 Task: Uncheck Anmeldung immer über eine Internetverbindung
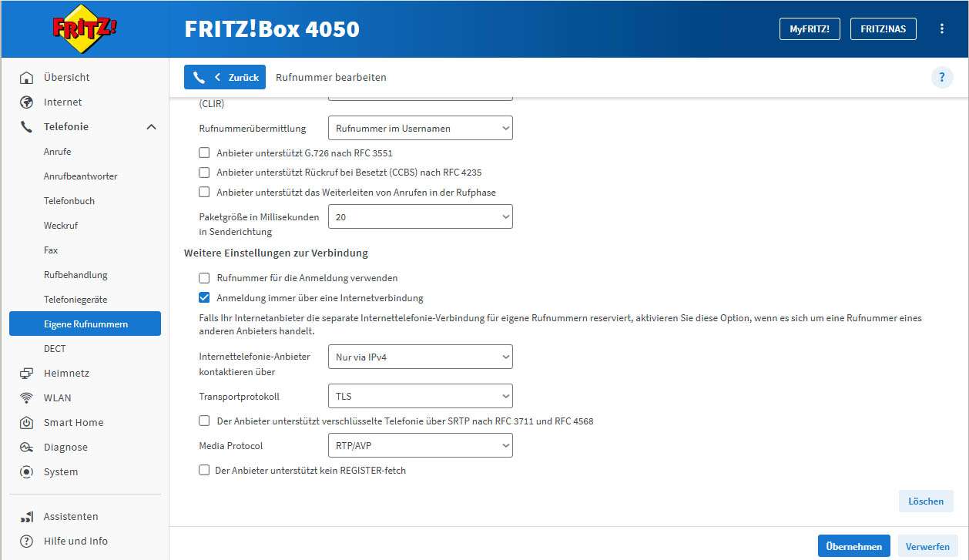204,298
